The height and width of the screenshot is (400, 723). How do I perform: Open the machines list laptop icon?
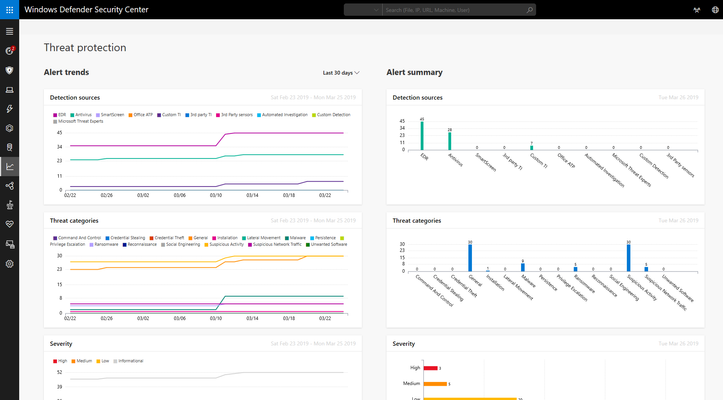pyautogui.click(x=9, y=90)
